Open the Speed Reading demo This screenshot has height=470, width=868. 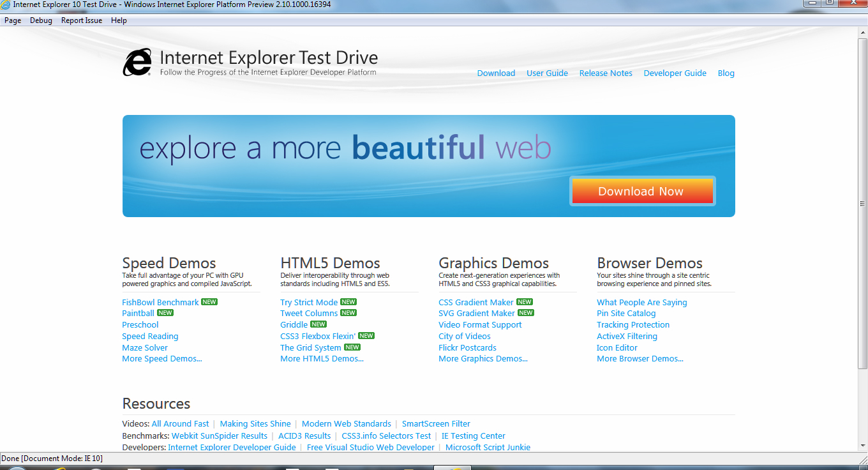pyautogui.click(x=150, y=337)
